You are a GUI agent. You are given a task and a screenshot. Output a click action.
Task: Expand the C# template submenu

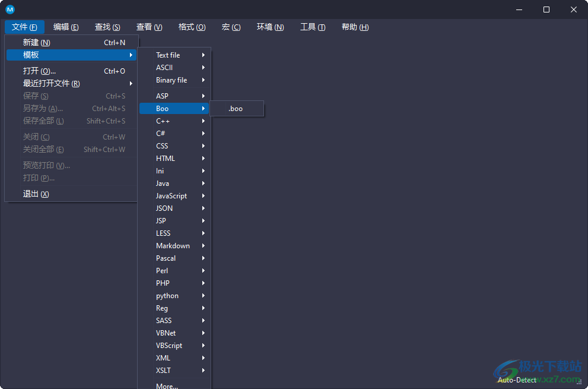click(x=174, y=133)
